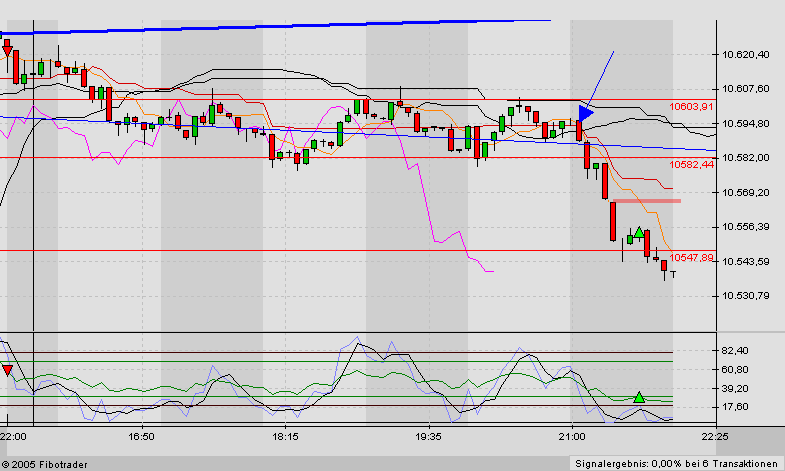The height and width of the screenshot is (471, 785).
Task: Select the red level label 10603,91
Action: pyautogui.click(x=691, y=107)
